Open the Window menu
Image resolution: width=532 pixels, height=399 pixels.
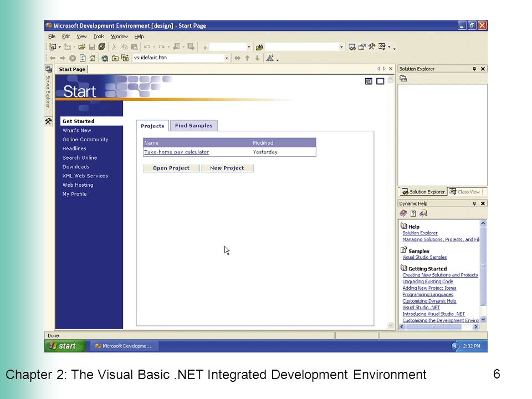coord(120,37)
